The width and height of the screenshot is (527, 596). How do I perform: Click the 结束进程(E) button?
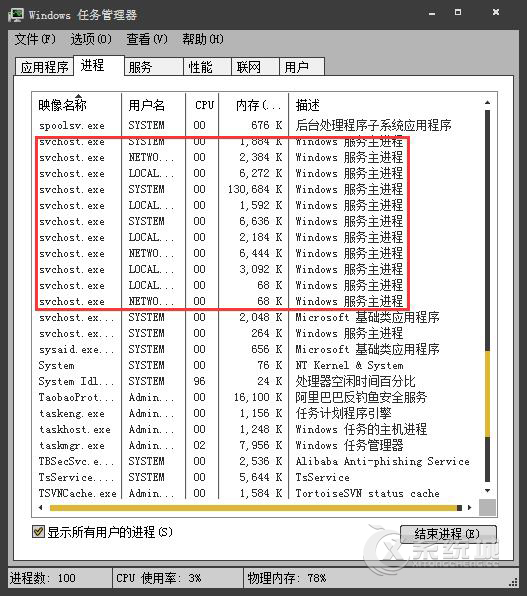click(x=448, y=534)
